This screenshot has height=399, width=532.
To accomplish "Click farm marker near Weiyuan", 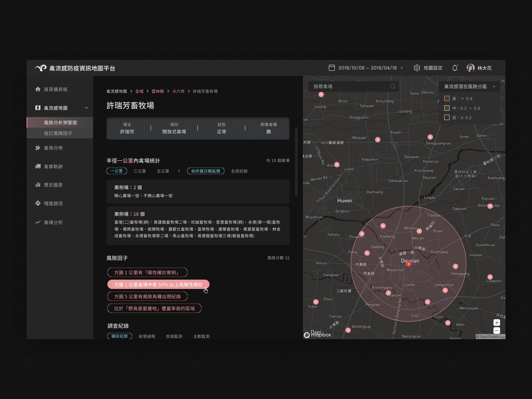I will 378,140.
